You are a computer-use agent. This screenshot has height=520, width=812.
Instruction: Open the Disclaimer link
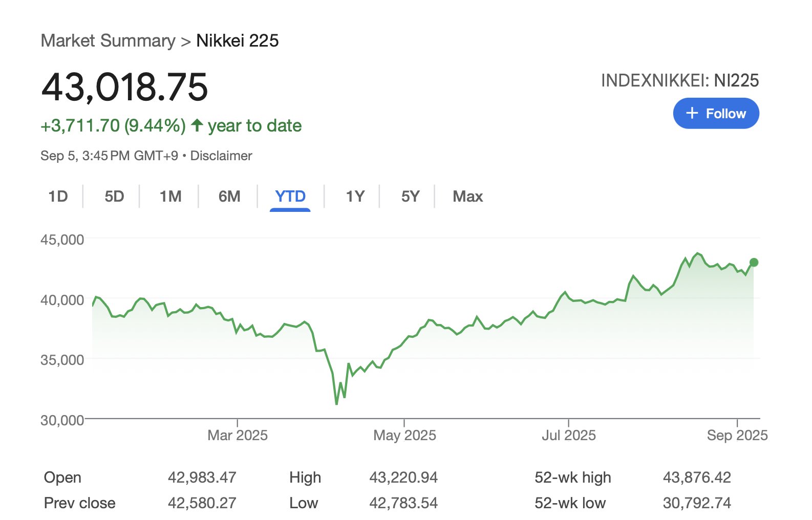pyautogui.click(x=221, y=156)
